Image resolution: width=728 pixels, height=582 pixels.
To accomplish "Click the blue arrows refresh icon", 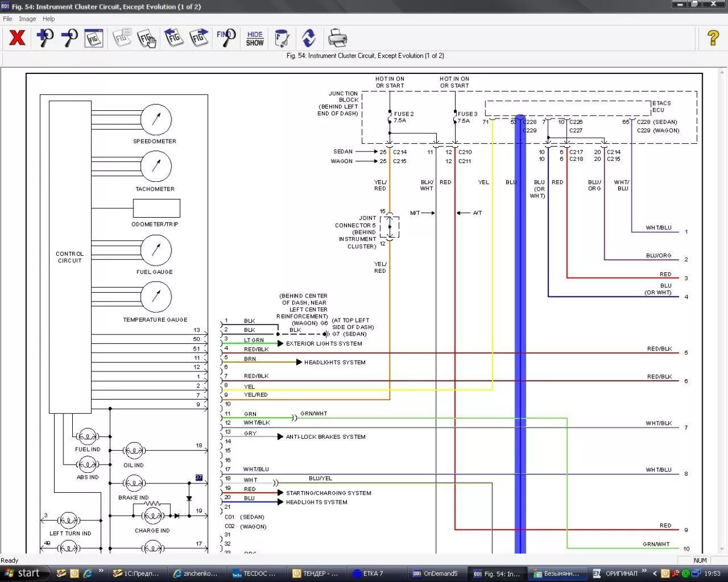I will pyautogui.click(x=309, y=38).
